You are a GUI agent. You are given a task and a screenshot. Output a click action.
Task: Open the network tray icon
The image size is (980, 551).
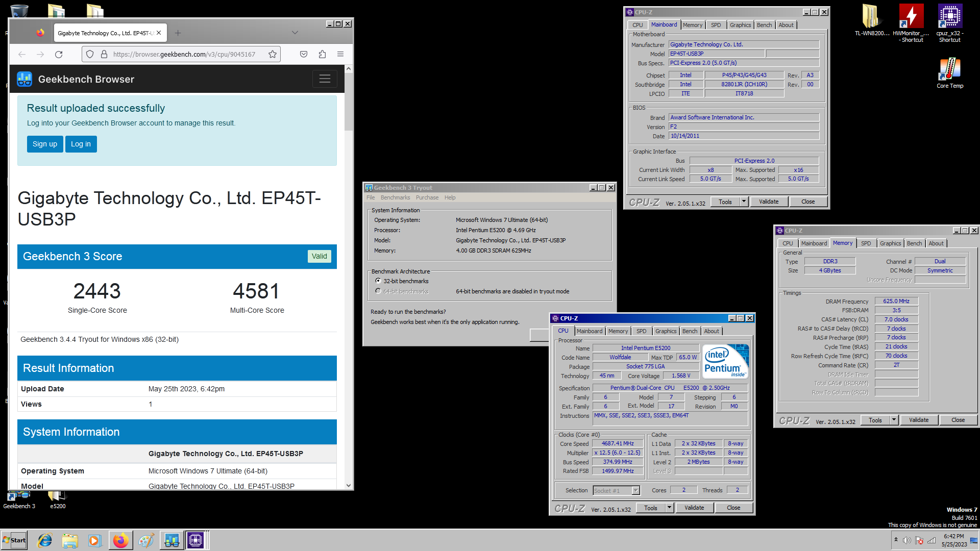click(932, 540)
